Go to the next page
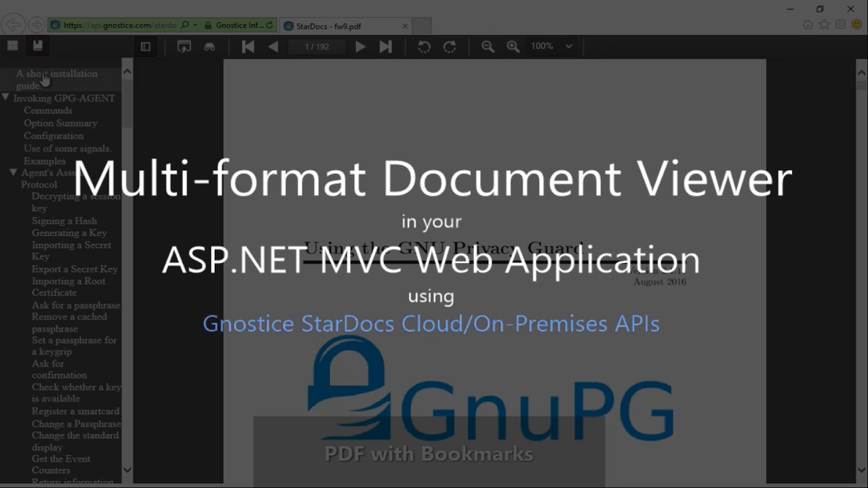 point(360,46)
